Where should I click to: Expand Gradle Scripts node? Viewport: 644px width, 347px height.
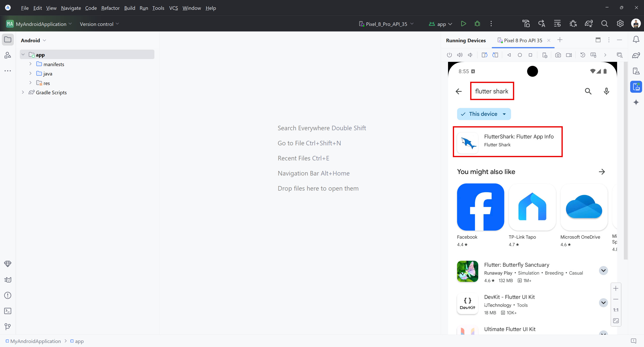pyautogui.click(x=23, y=92)
